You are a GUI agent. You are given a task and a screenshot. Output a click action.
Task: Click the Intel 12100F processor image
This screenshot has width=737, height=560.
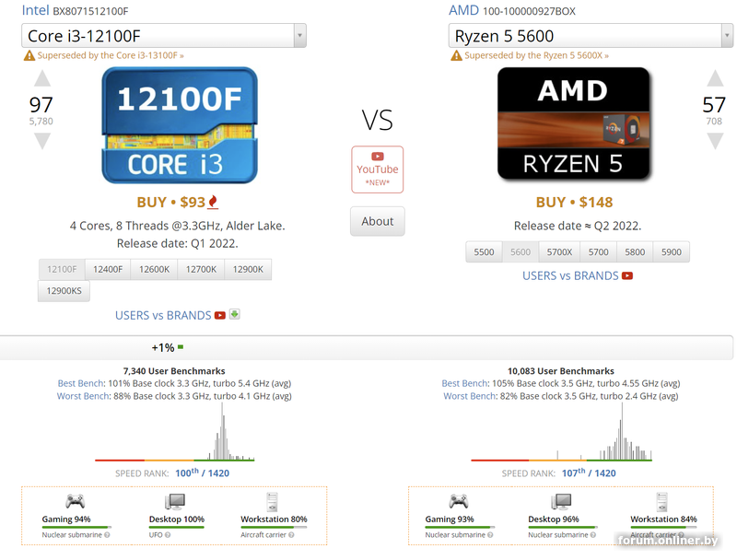(179, 125)
